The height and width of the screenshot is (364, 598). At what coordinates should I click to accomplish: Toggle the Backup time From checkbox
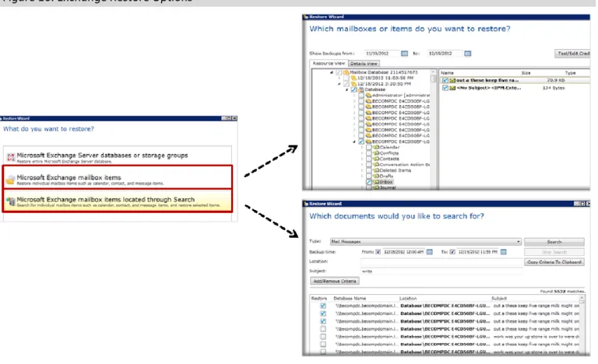(378, 252)
